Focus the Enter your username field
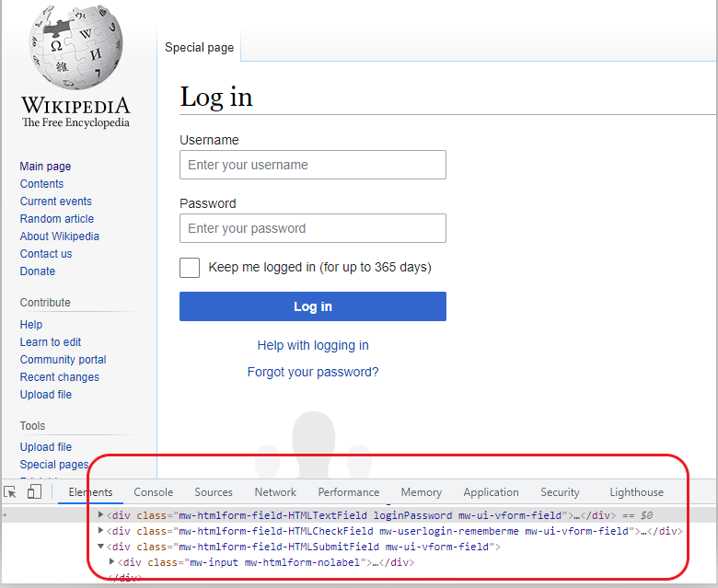Image resolution: width=718 pixels, height=588 pixels. pyautogui.click(x=313, y=165)
